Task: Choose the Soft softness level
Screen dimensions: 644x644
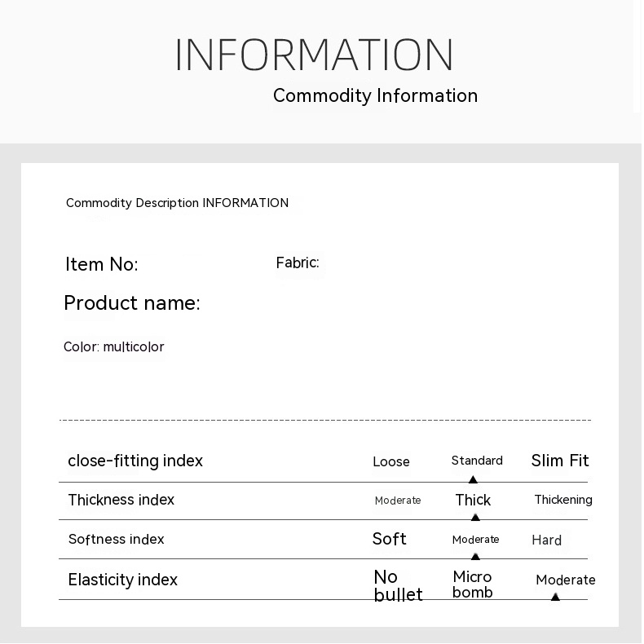Action: pyautogui.click(x=389, y=539)
